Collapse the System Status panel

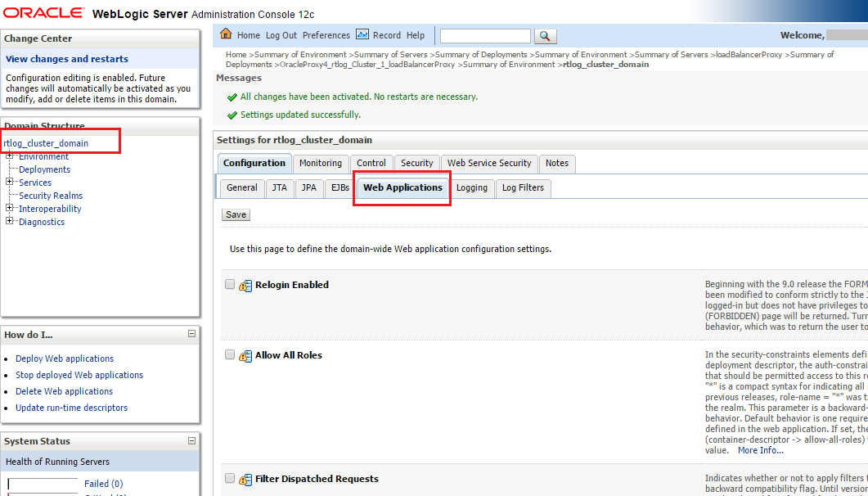coord(192,441)
